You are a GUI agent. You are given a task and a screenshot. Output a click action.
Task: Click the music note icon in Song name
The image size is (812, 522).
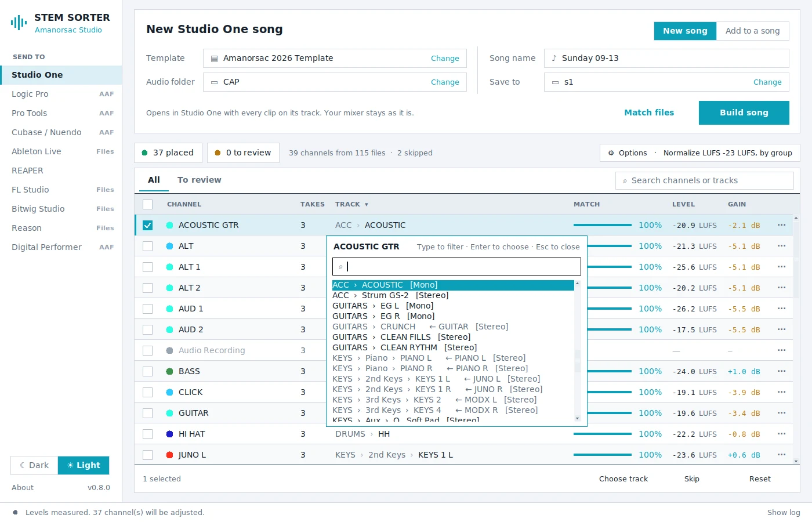click(554, 58)
